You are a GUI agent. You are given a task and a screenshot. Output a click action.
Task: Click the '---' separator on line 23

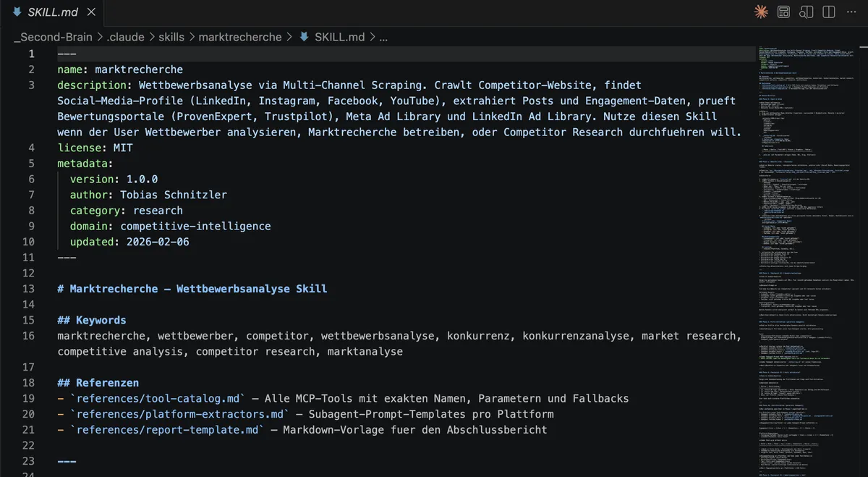[67, 460]
